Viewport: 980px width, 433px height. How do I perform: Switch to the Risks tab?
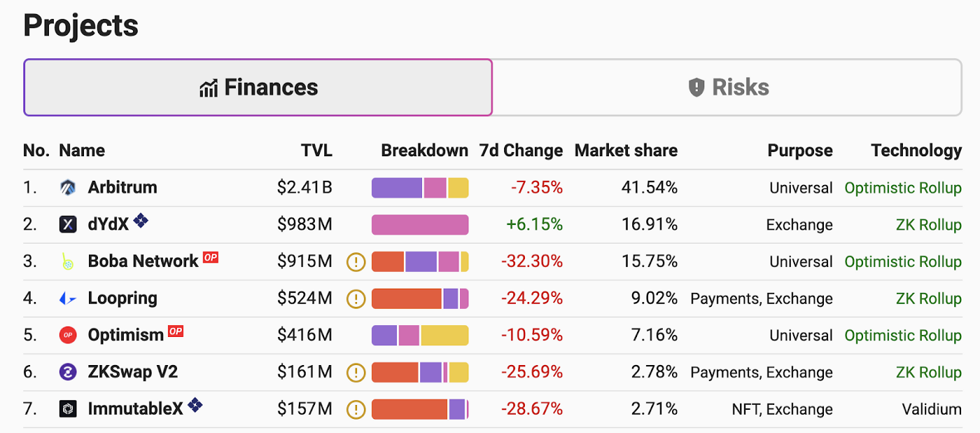(728, 88)
